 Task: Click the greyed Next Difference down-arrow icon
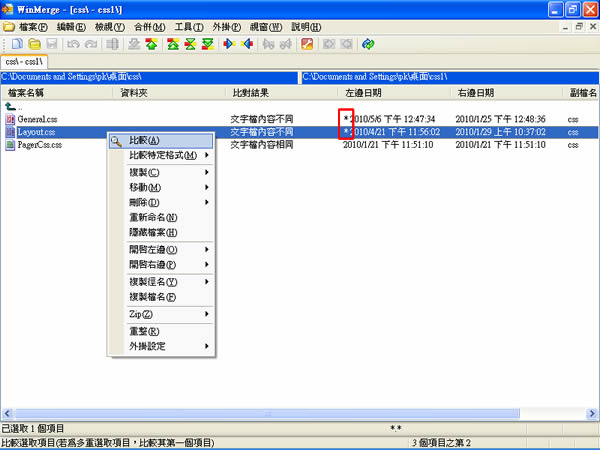click(134, 44)
